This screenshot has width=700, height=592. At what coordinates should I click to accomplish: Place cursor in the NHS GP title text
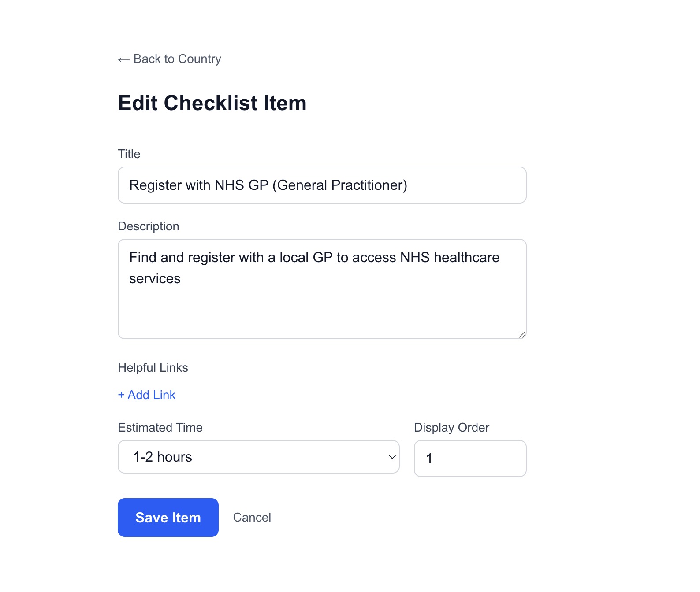[268, 185]
